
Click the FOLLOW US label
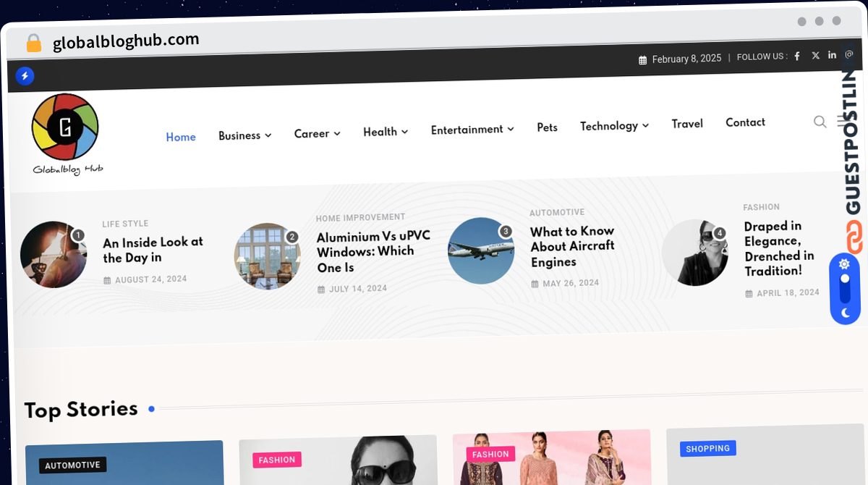click(x=762, y=56)
